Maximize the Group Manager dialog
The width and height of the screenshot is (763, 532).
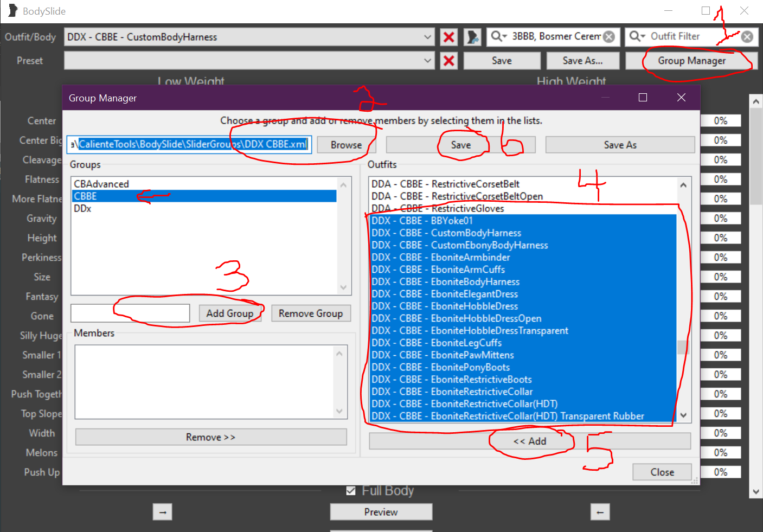click(x=643, y=98)
